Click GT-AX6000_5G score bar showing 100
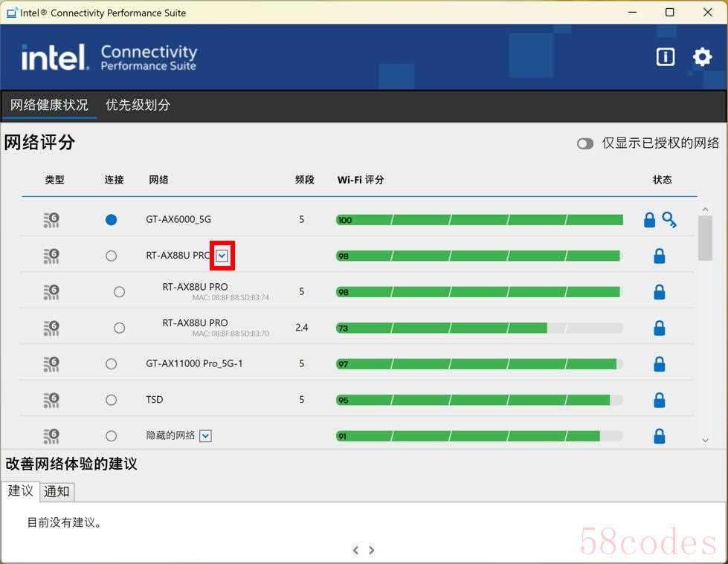 pyautogui.click(x=480, y=220)
